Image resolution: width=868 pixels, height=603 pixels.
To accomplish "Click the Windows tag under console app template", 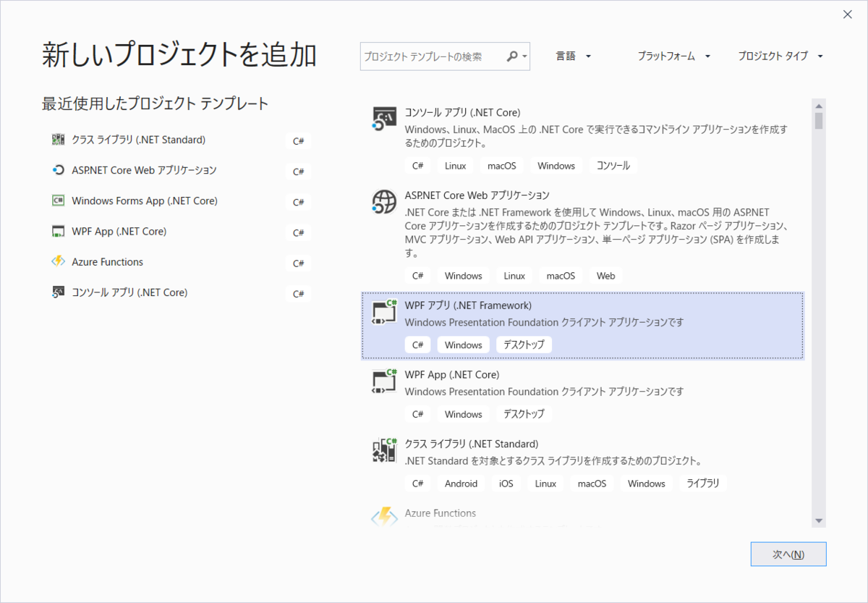I will click(556, 166).
